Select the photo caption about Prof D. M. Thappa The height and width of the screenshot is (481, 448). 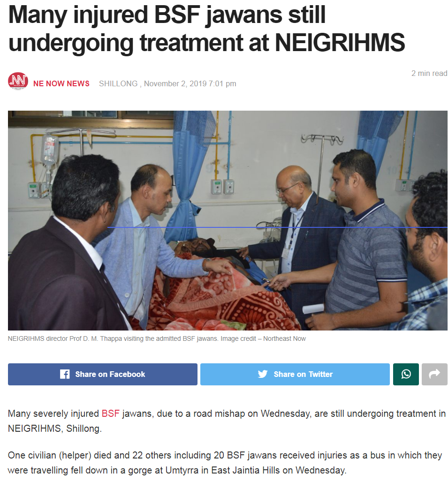(x=157, y=338)
